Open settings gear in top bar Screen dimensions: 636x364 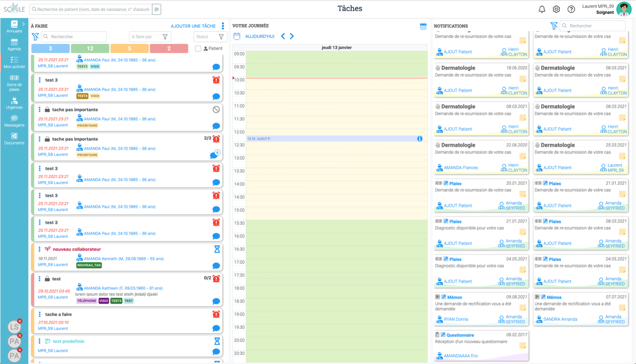click(x=556, y=9)
